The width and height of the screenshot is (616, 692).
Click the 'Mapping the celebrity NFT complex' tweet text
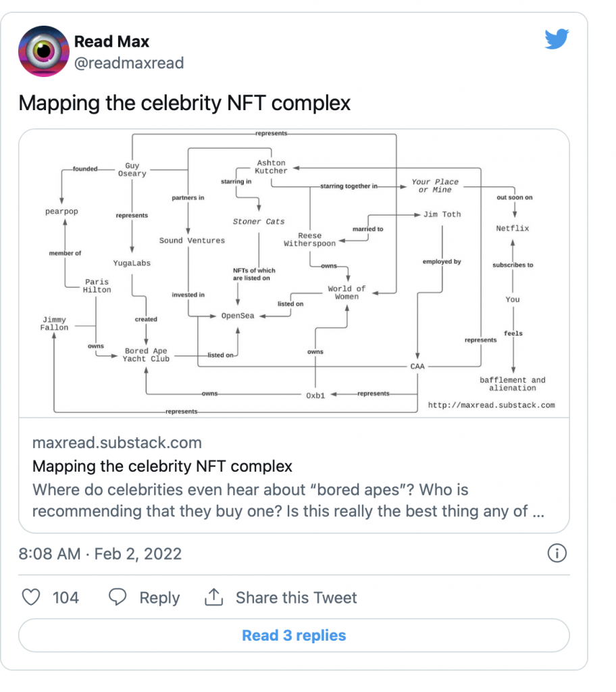184,103
